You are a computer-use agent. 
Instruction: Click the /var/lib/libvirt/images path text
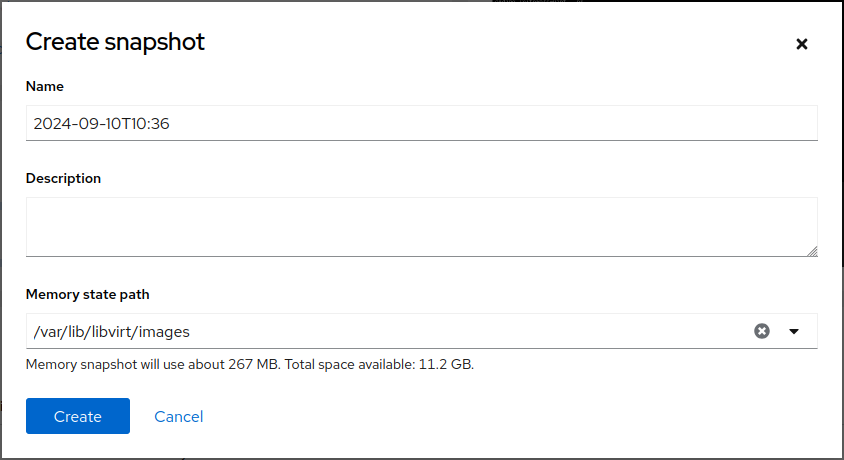coord(111,331)
